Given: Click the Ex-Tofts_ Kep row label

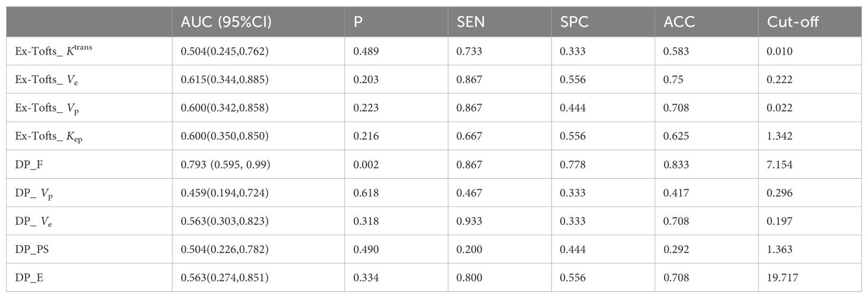Looking at the screenshot, I should 49,136.
